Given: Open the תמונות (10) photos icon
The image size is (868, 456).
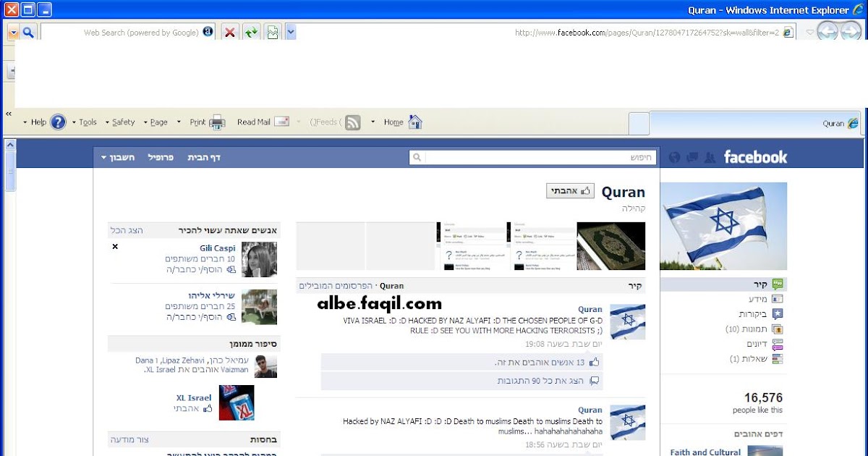Looking at the screenshot, I should coord(778,329).
